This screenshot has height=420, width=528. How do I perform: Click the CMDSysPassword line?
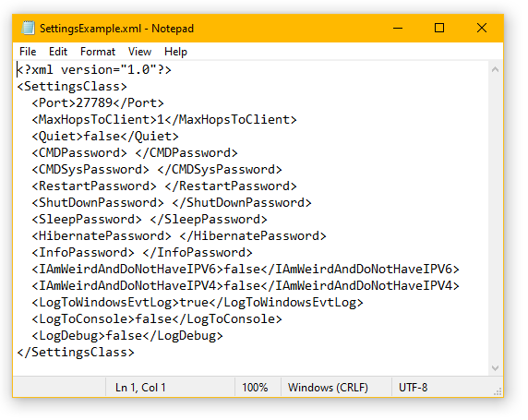tap(157, 170)
